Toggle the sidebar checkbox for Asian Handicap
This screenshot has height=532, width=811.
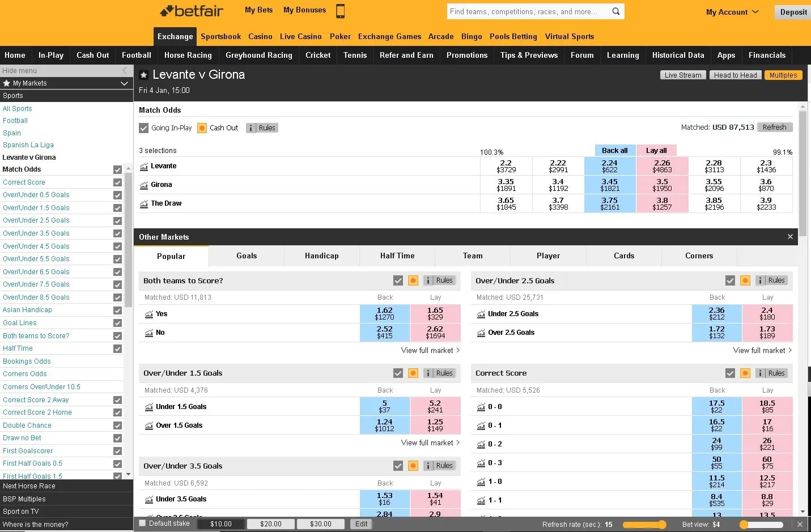[x=117, y=310]
